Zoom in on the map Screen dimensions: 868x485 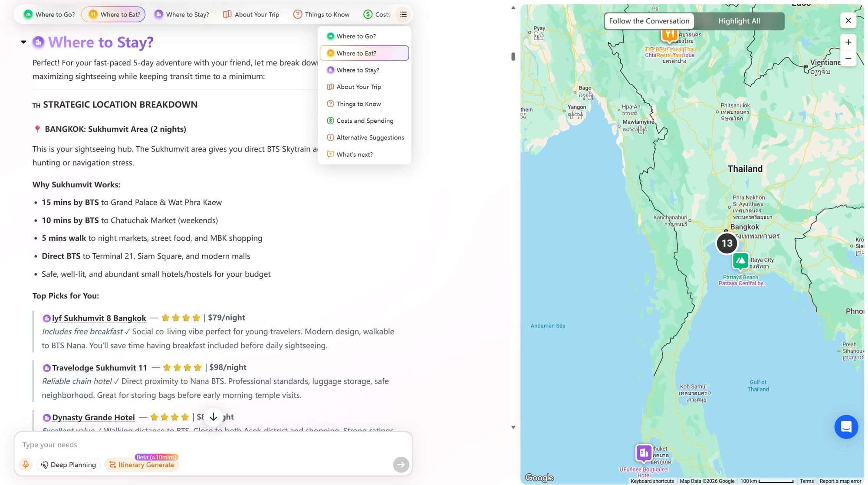coord(848,42)
